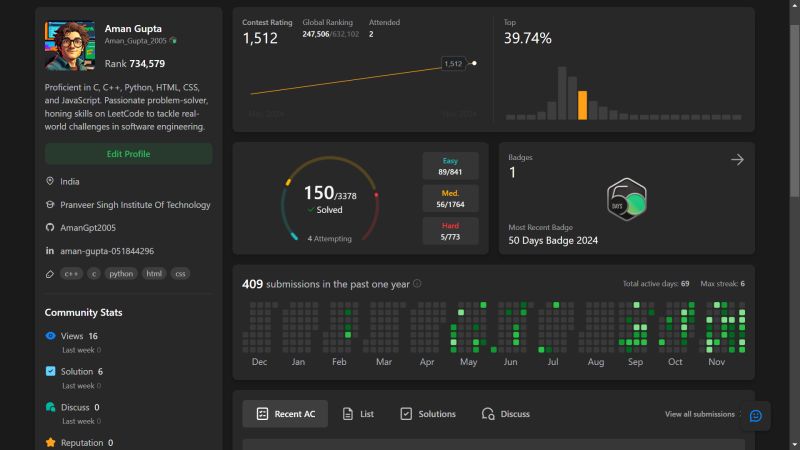Click the 150/3378 solved progress ring
The height and width of the screenshot is (450, 800).
click(330, 199)
